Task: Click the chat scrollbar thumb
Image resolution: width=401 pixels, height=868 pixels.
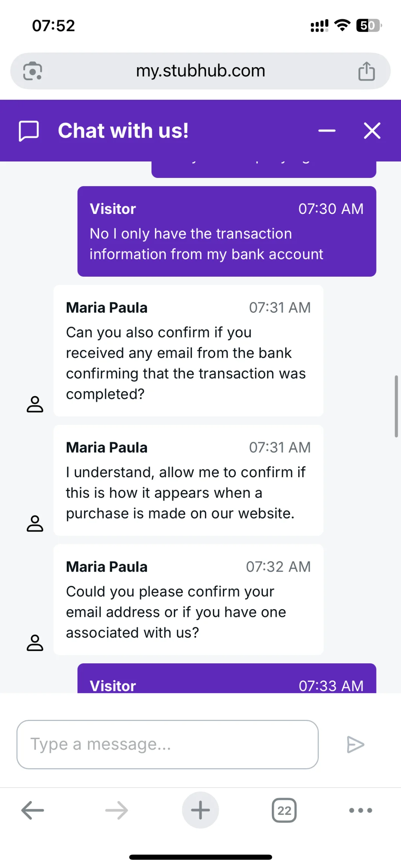Action: click(396, 406)
